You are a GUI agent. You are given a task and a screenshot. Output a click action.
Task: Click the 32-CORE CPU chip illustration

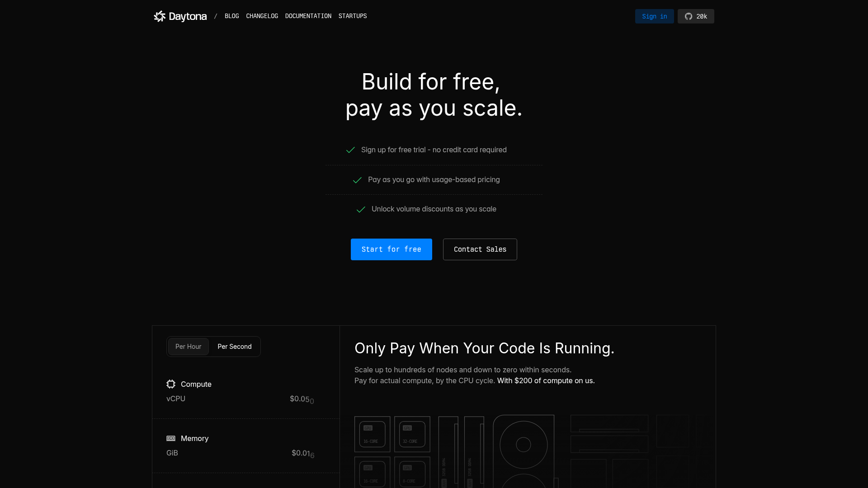412,434
